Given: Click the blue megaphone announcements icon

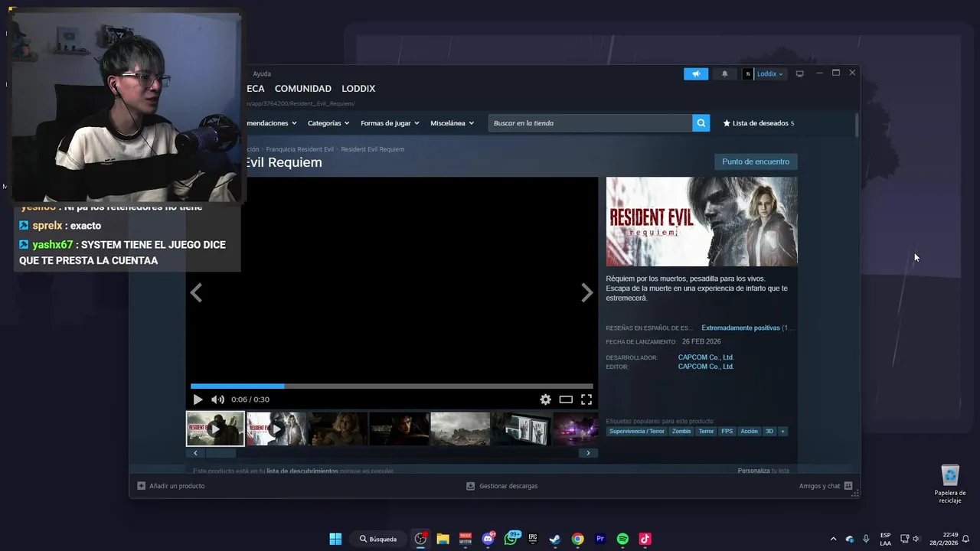Looking at the screenshot, I should [696, 74].
